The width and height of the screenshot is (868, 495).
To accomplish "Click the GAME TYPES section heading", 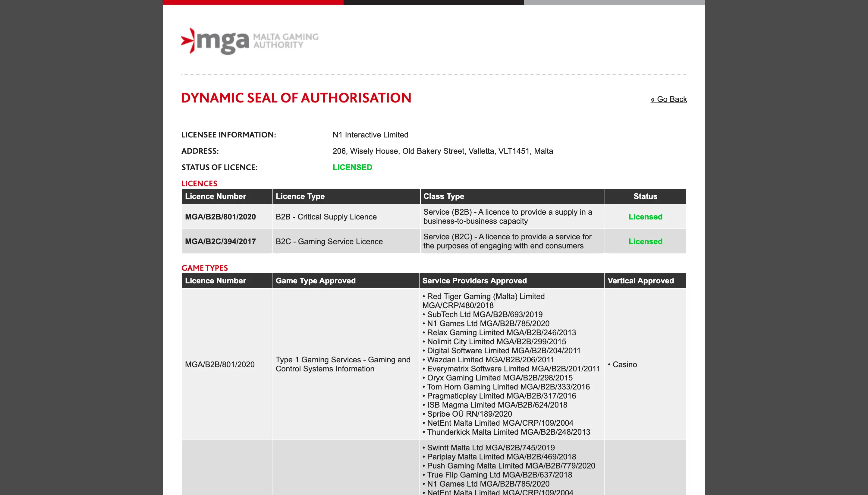I will point(205,268).
